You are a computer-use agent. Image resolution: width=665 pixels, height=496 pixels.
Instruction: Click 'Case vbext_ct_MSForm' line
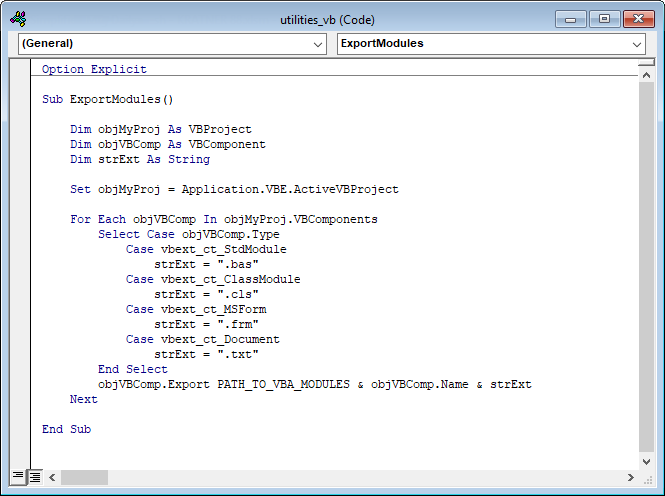(196, 309)
